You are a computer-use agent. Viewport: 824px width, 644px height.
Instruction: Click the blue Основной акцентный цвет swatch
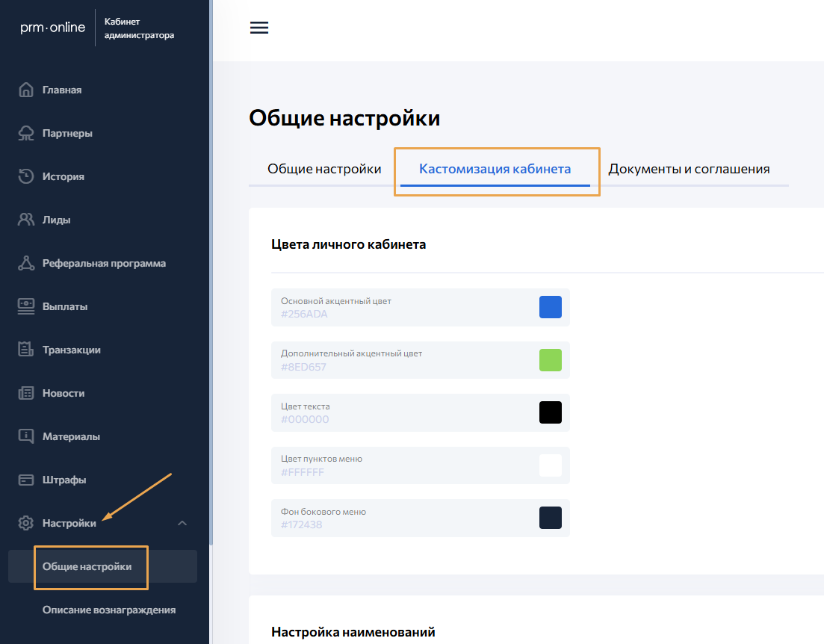[x=550, y=307]
